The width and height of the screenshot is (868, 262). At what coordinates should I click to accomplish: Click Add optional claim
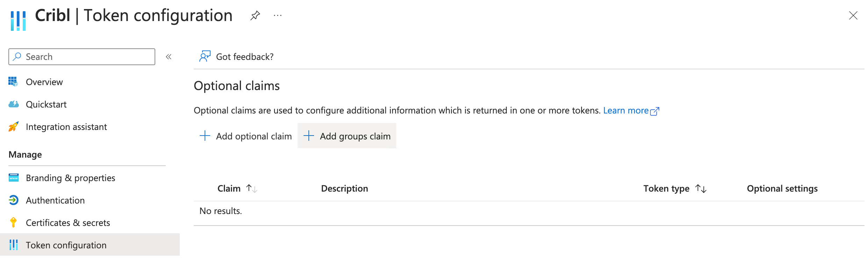tap(246, 136)
